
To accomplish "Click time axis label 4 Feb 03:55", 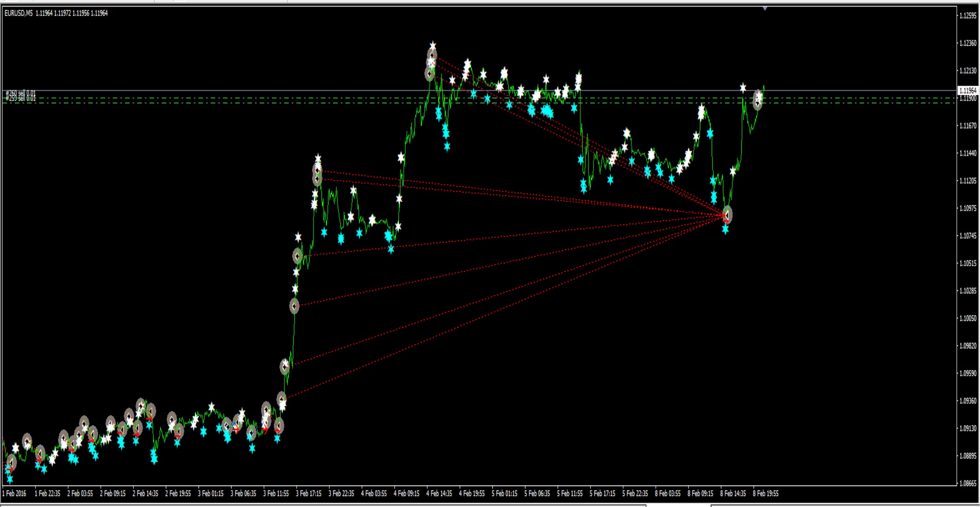I will pos(374,494).
